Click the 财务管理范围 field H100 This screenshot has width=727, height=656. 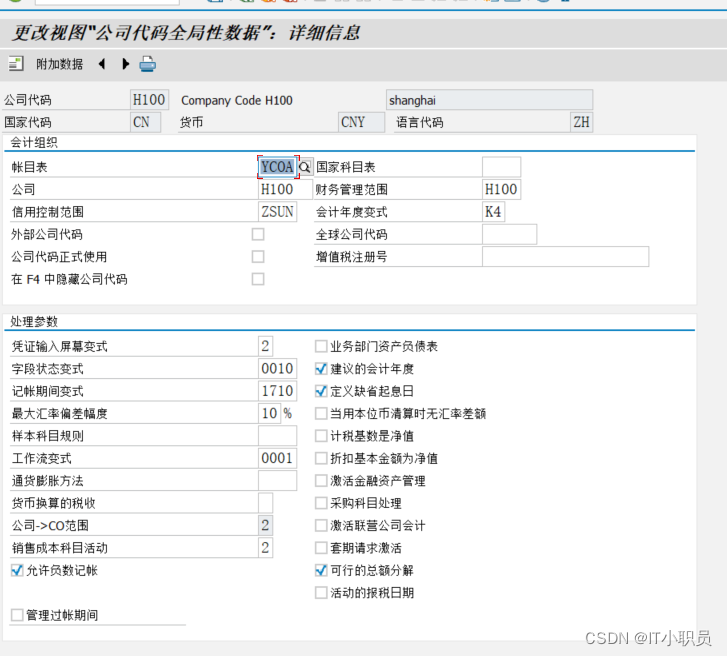tap(501, 189)
